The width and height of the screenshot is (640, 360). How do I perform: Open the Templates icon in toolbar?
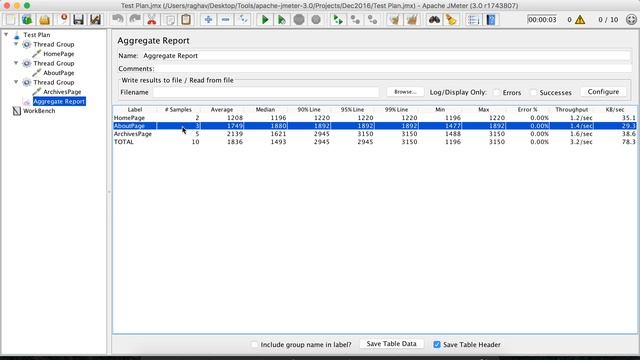click(27, 20)
